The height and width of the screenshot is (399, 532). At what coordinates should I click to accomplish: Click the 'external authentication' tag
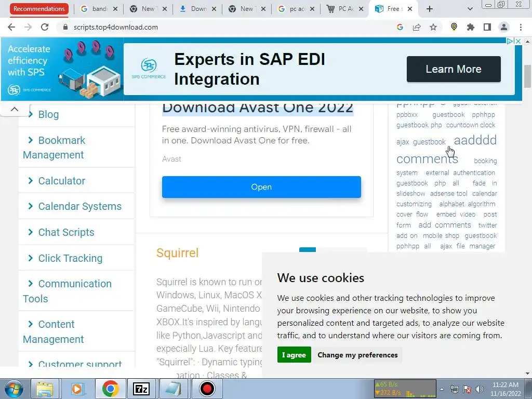[460, 172]
